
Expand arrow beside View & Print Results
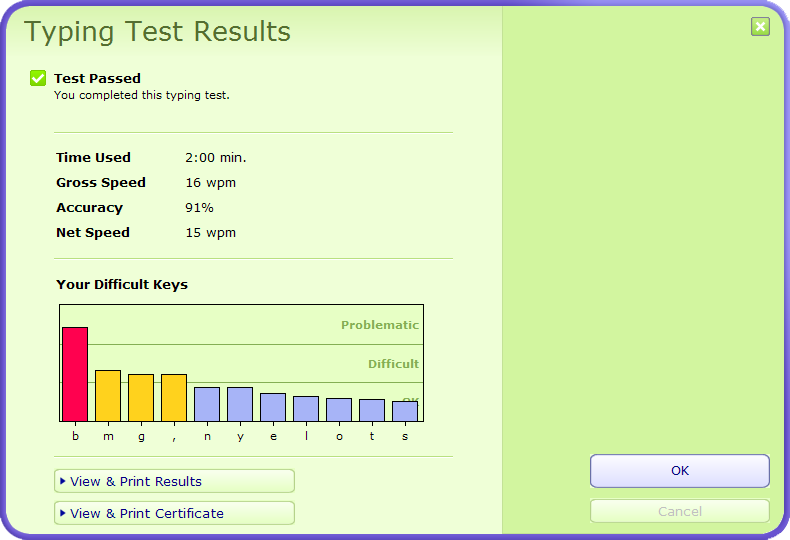[x=62, y=481]
